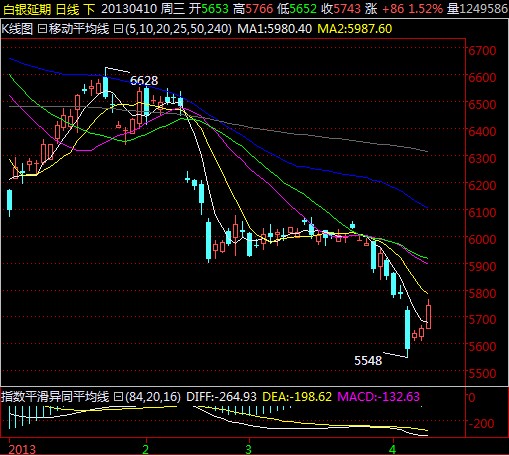Select the yellow DEA:-198.62 value

pyautogui.click(x=297, y=397)
